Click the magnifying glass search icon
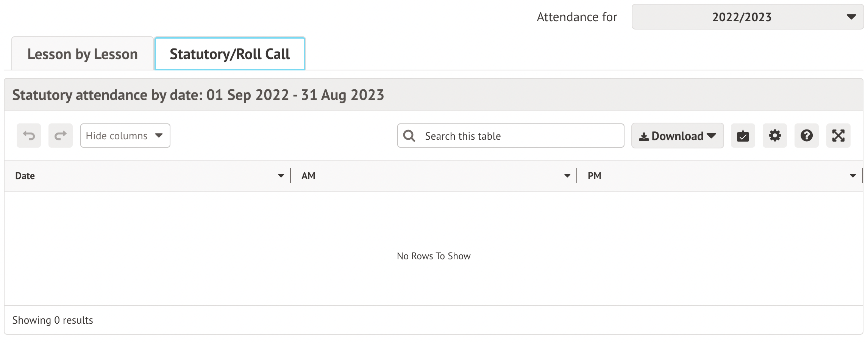 coord(409,136)
